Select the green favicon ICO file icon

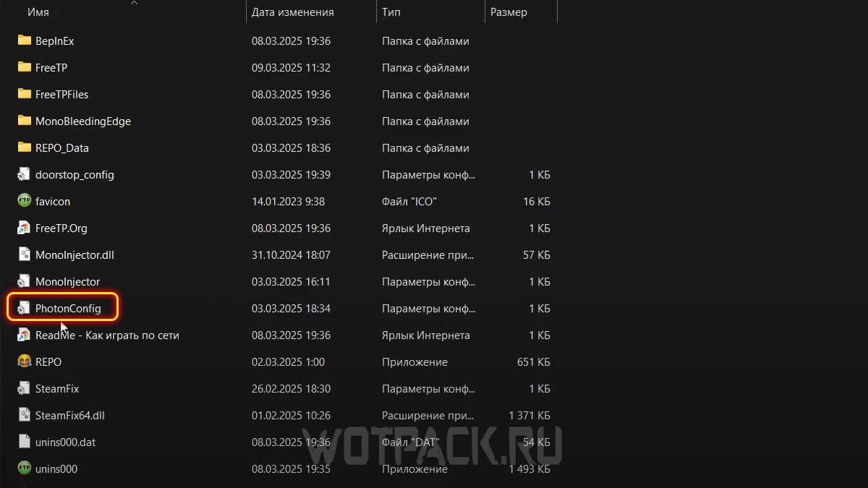(24, 201)
